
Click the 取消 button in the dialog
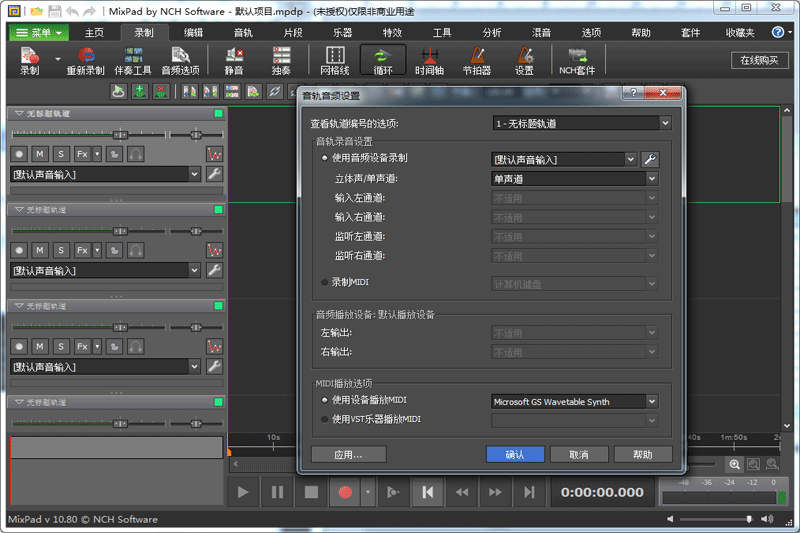[x=579, y=454]
